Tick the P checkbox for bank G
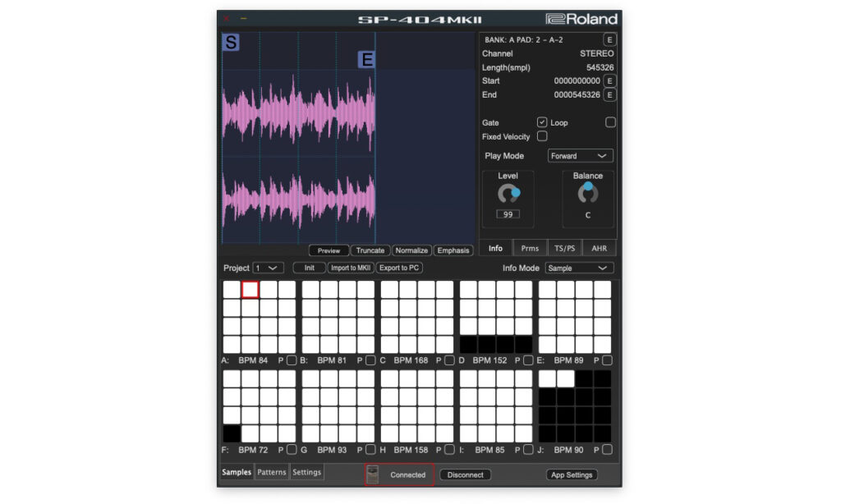The image size is (841, 504). pyautogui.click(x=370, y=450)
